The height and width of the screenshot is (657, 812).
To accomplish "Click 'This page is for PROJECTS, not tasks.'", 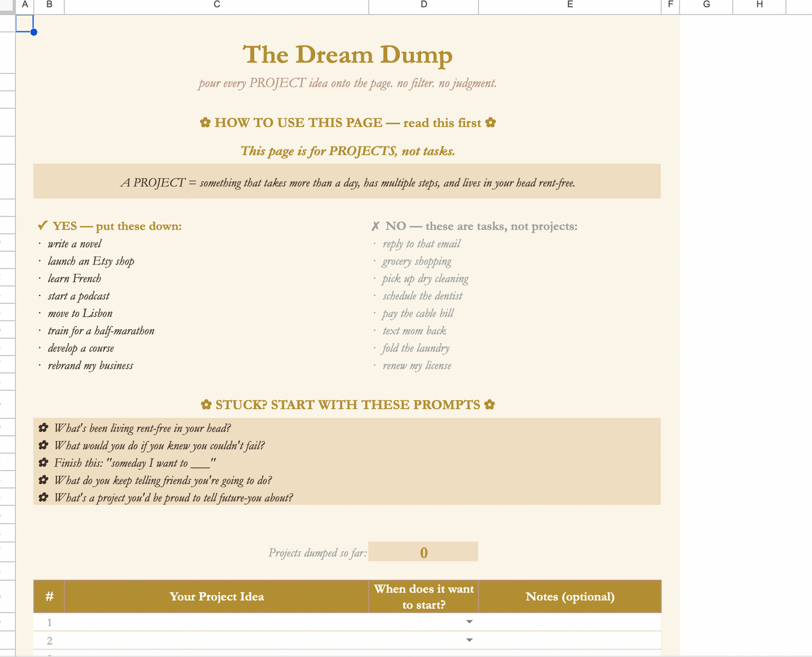I will [x=348, y=151].
